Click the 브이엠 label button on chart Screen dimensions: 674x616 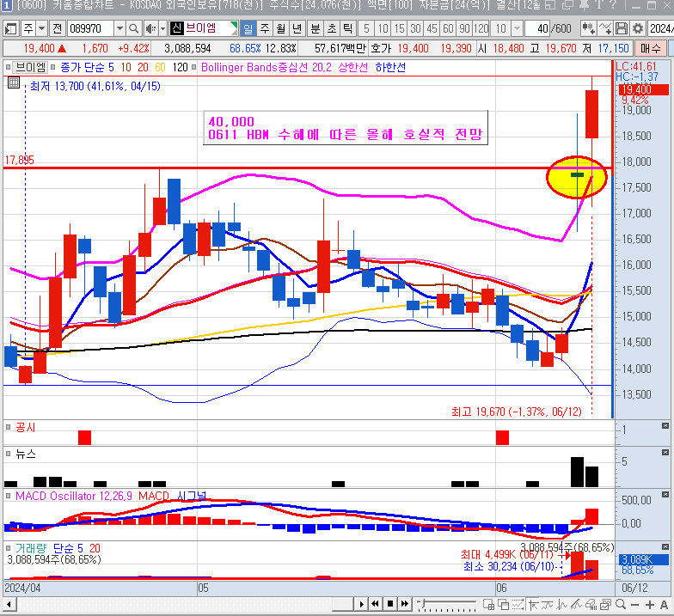pyautogui.click(x=29, y=67)
